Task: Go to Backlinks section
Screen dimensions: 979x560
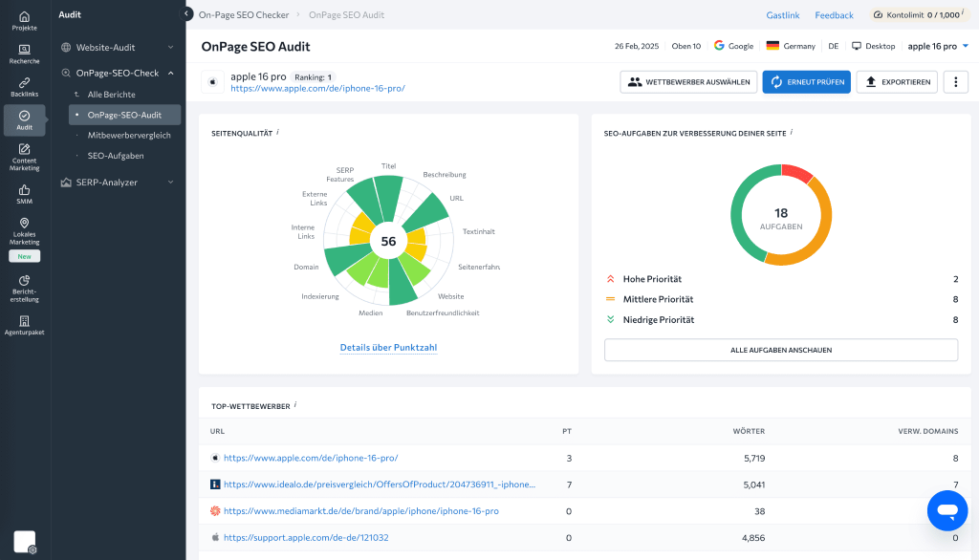Action: point(24,87)
